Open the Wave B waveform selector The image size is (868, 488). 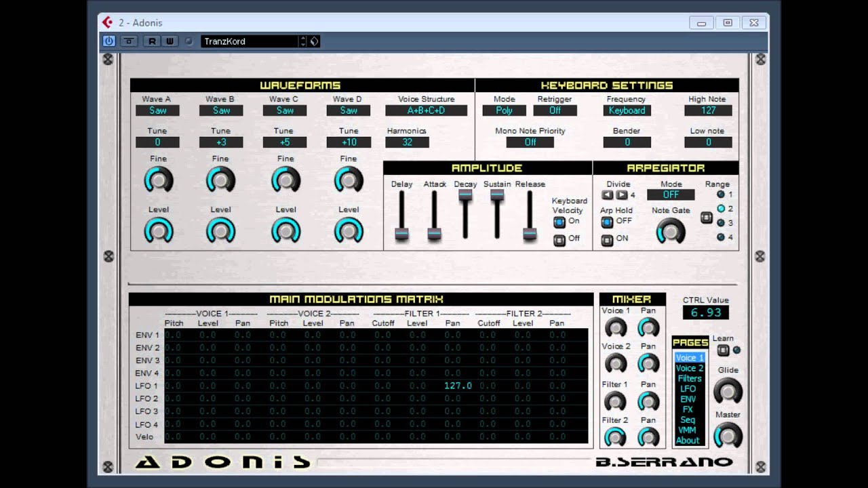coord(221,110)
